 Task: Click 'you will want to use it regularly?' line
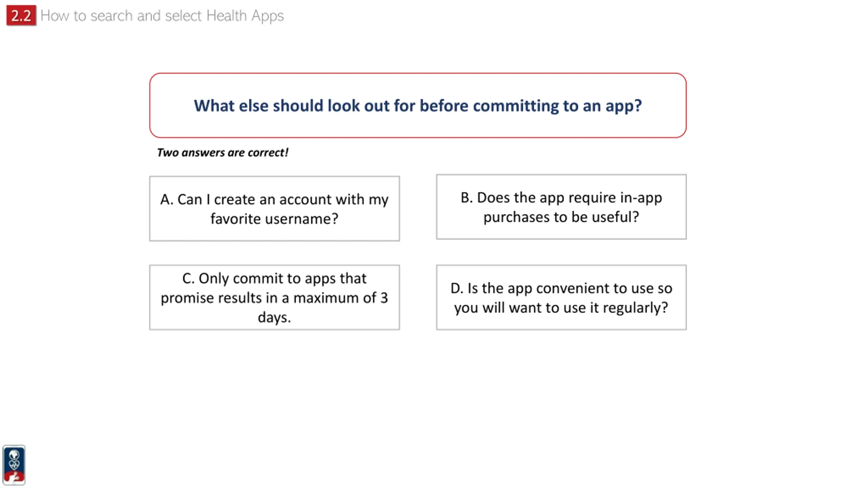561,308
